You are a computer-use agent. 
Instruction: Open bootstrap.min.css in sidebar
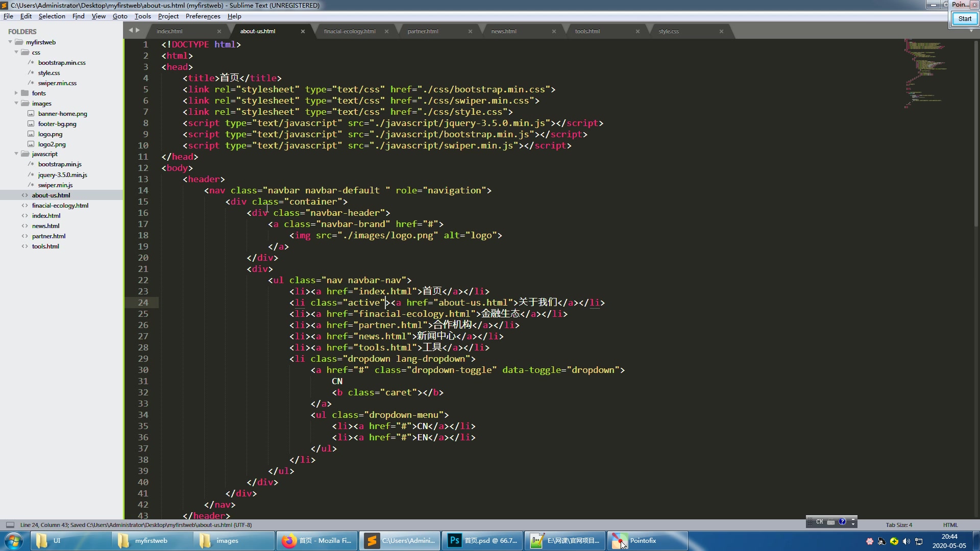tap(62, 63)
